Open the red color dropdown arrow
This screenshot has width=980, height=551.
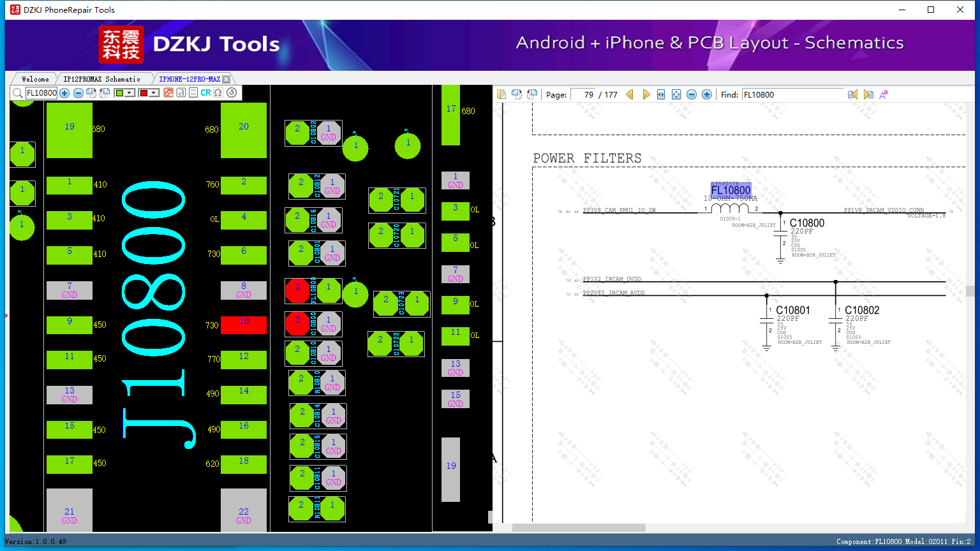coord(154,93)
